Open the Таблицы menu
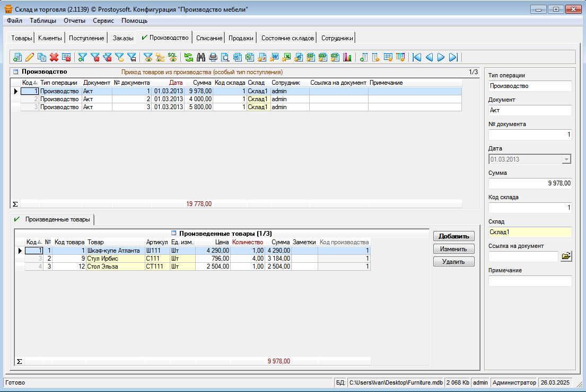 (43, 21)
